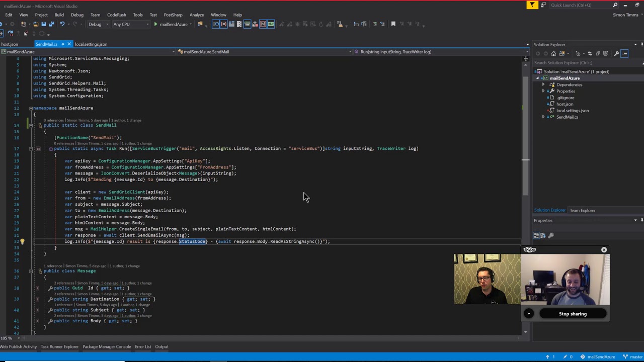Open the PostSharp menu
The height and width of the screenshot is (362, 644).
click(173, 15)
